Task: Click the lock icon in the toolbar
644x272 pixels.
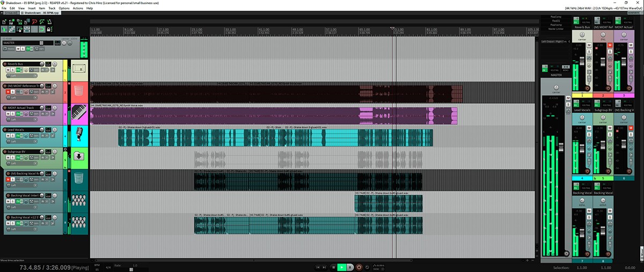Action: pos(49,30)
